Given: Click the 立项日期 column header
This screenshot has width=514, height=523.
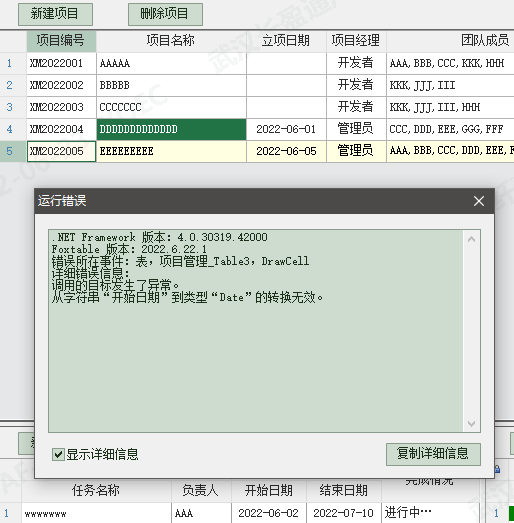Looking at the screenshot, I should coord(287,41).
